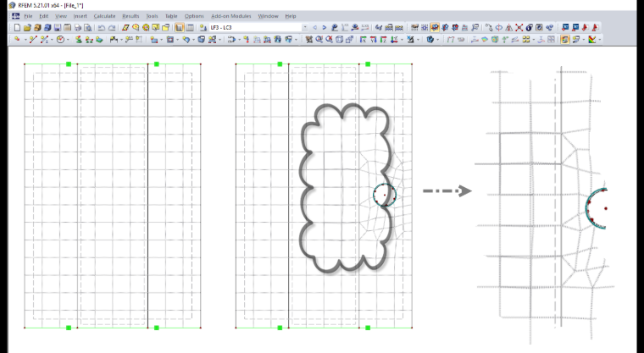Click the new node red dot tool
The width and height of the screenshot is (644, 353).
pos(17,40)
